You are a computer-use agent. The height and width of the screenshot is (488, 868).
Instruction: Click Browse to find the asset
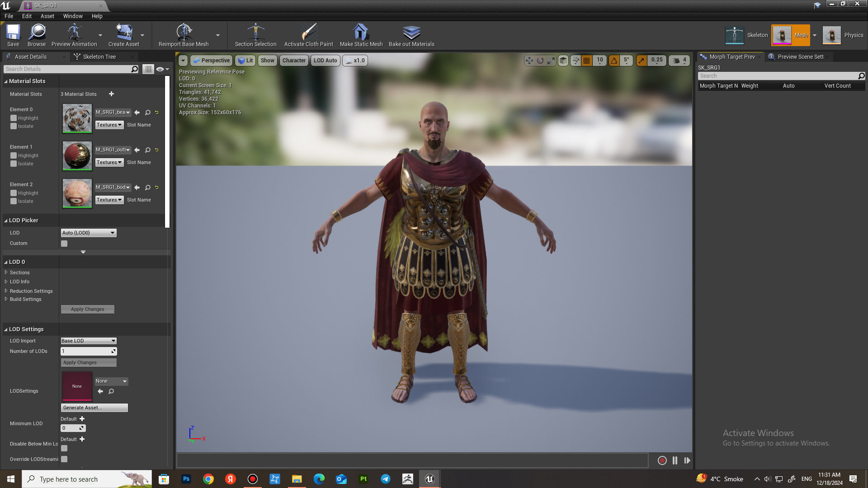pyautogui.click(x=36, y=35)
